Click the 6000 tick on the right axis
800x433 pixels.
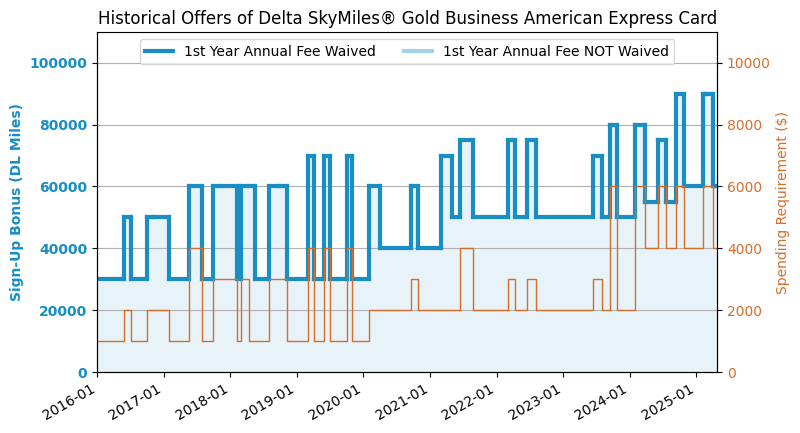tap(742, 187)
